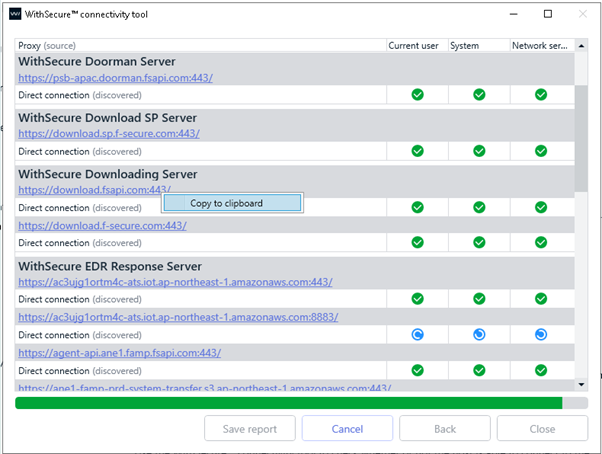Image resolution: width=602 pixels, height=454 pixels.
Task: Click the Back button
Action: pyautogui.click(x=445, y=428)
